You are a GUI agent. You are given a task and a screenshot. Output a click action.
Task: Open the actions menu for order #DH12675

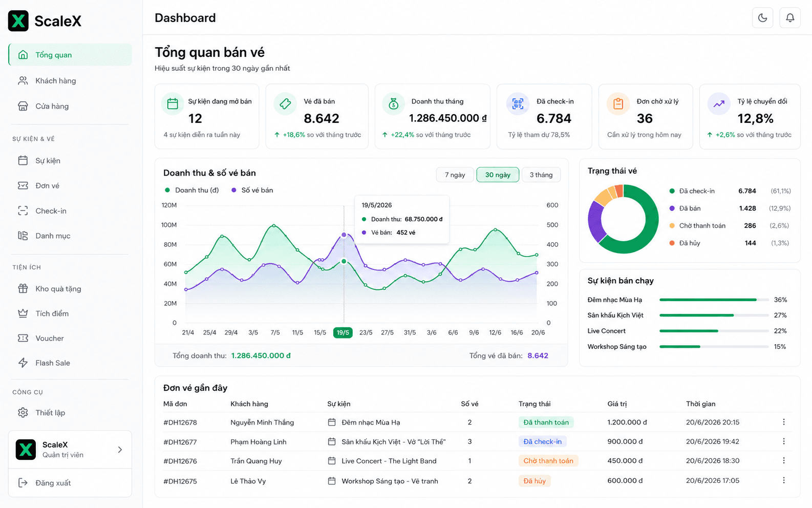click(x=784, y=480)
